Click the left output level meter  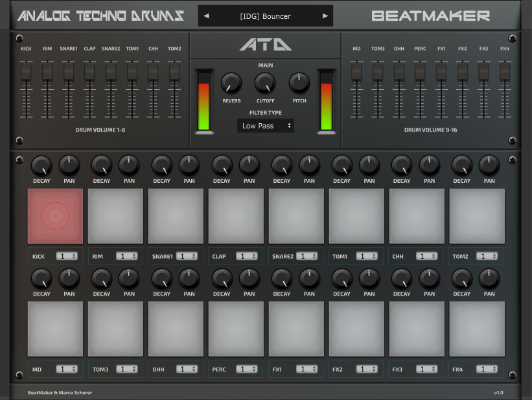(204, 101)
